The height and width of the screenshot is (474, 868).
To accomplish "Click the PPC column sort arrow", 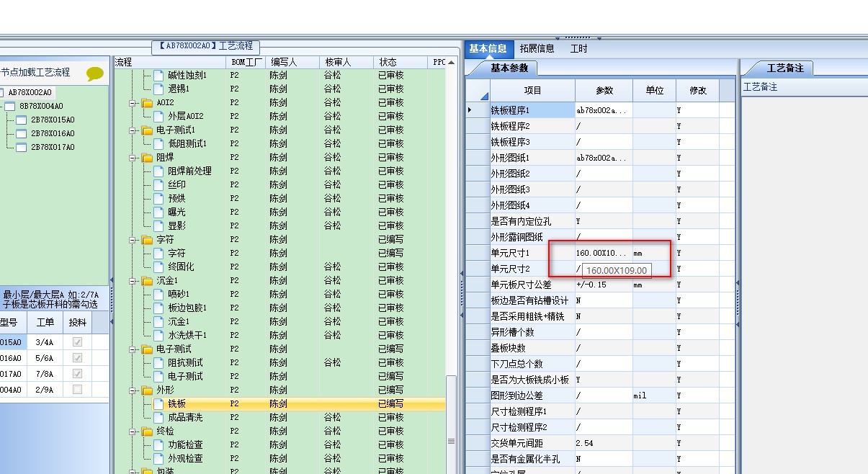I will (452, 63).
